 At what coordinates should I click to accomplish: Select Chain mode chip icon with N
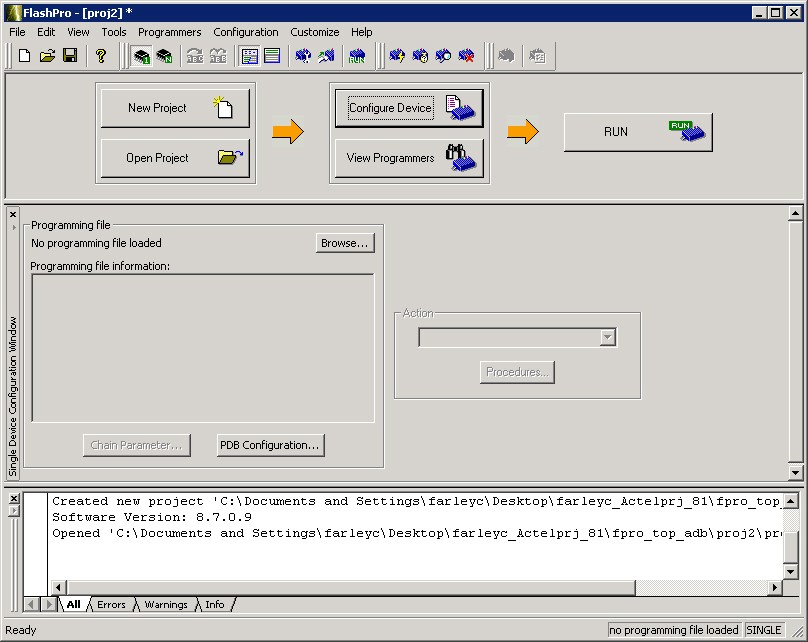pyautogui.click(x=164, y=56)
